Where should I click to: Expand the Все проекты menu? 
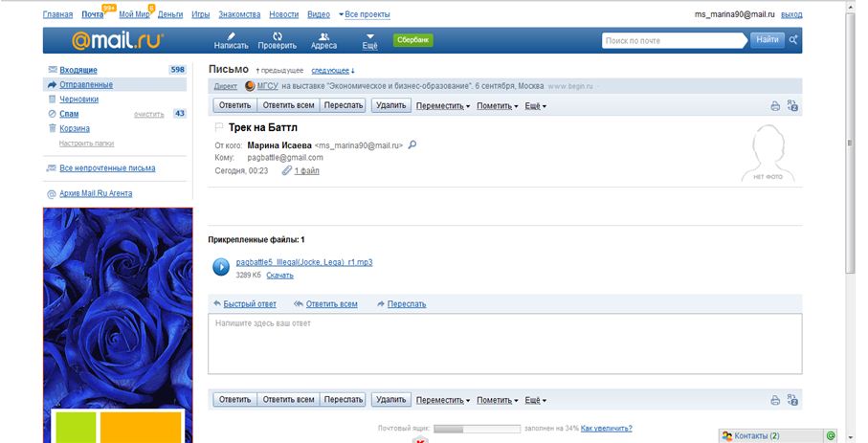click(364, 15)
